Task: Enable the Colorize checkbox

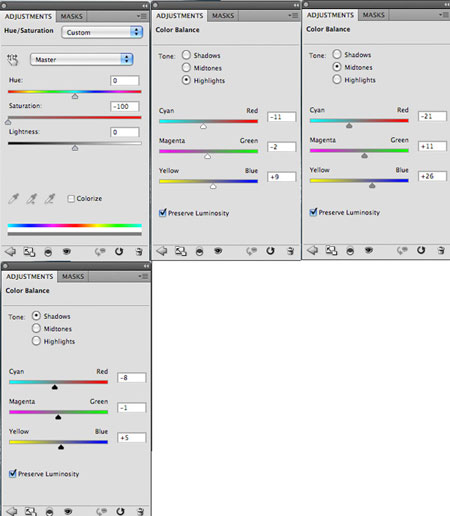Action: click(71, 199)
